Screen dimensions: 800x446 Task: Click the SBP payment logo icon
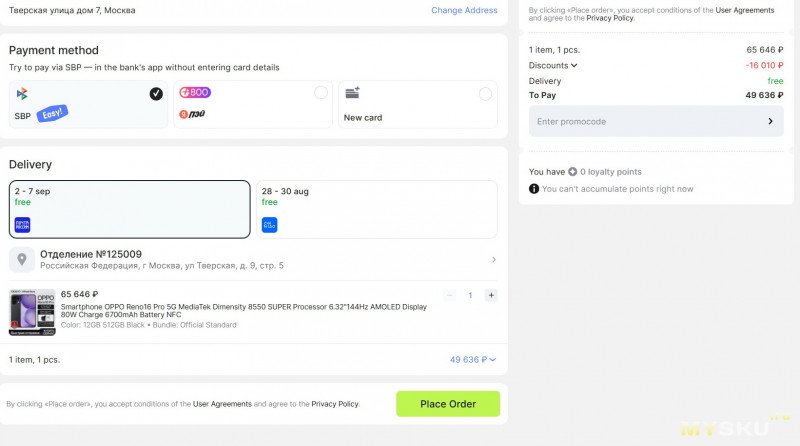click(22, 94)
